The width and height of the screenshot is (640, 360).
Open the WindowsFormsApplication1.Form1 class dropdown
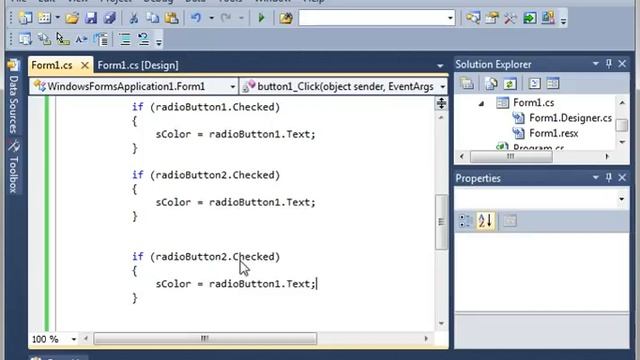pos(232,87)
